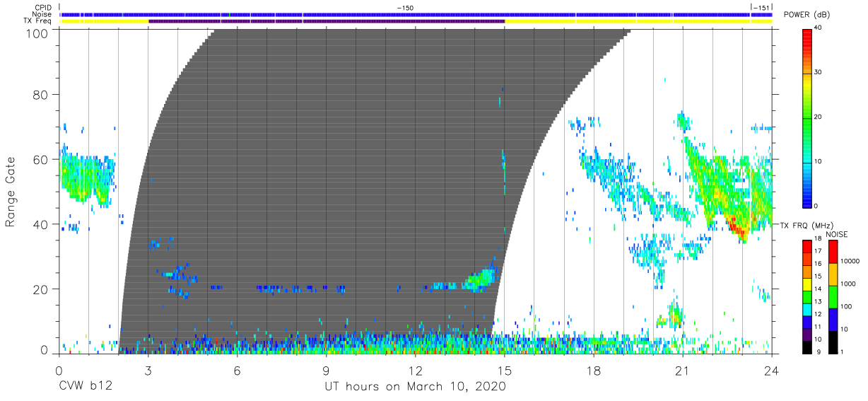Image resolution: width=868 pixels, height=401 pixels.
Task: Click the '80' tick on the Range Gate axis
Action: (x=41, y=94)
